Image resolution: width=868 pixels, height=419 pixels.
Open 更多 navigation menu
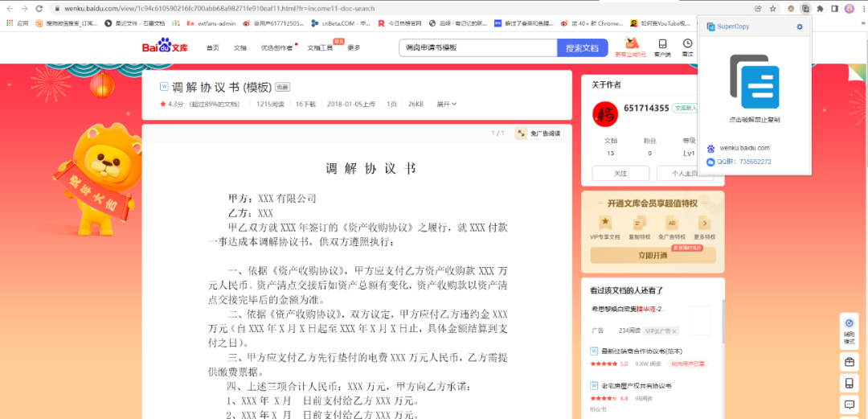pyautogui.click(x=354, y=47)
